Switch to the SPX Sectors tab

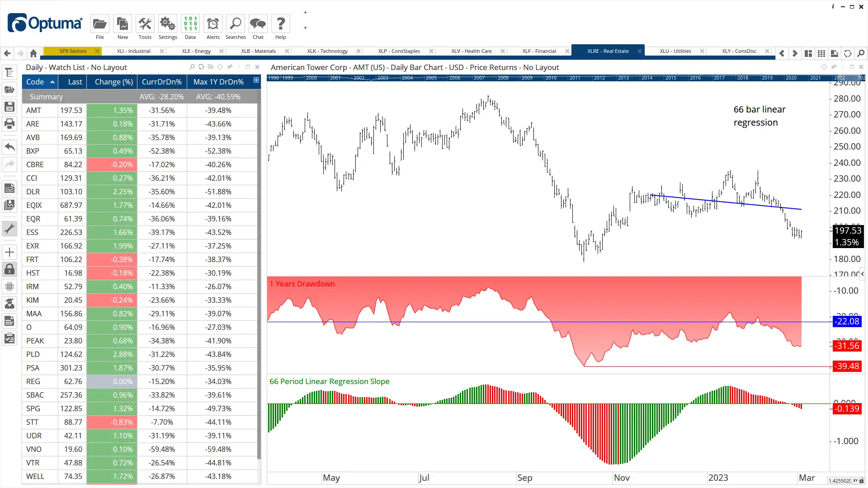point(73,51)
